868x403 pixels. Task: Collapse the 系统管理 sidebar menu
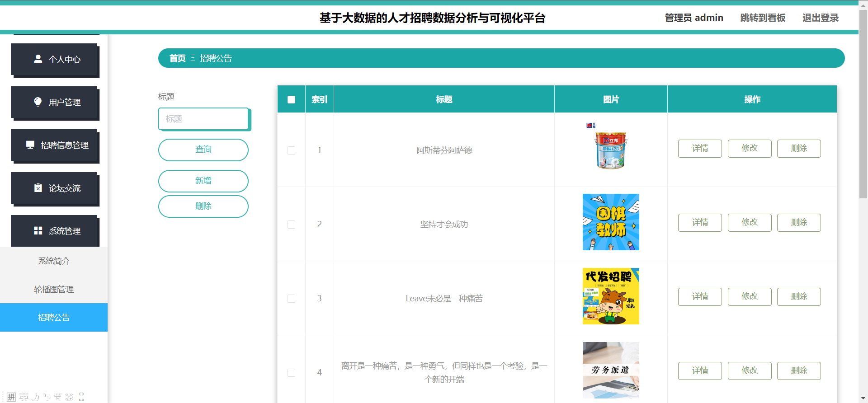click(x=55, y=231)
